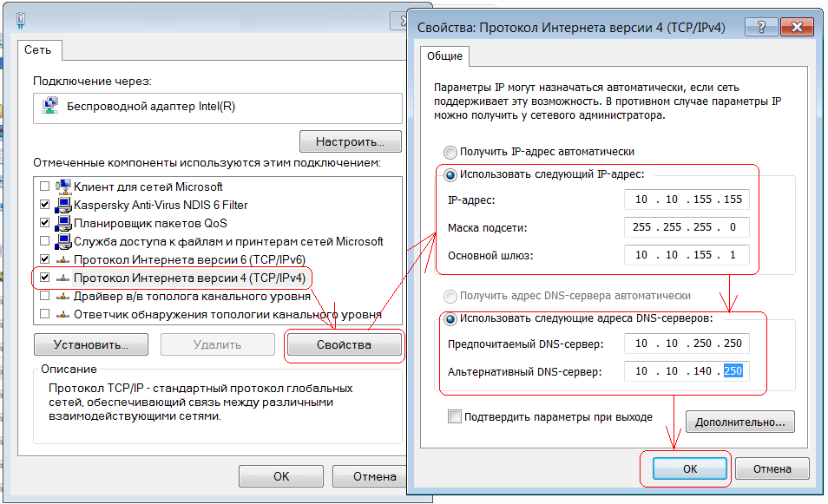Confirm IPv4 settings with OK
This screenshot has height=504, width=828.
[690, 468]
